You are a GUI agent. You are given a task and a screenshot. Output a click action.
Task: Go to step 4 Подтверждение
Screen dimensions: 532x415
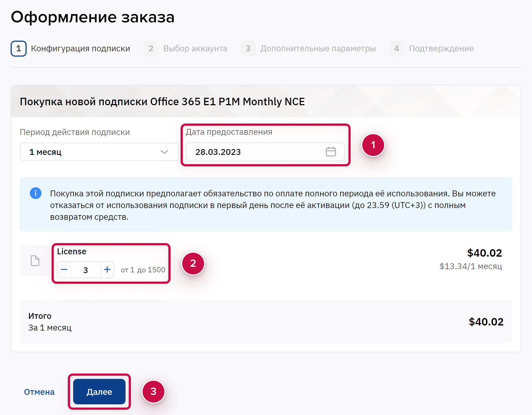441,49
